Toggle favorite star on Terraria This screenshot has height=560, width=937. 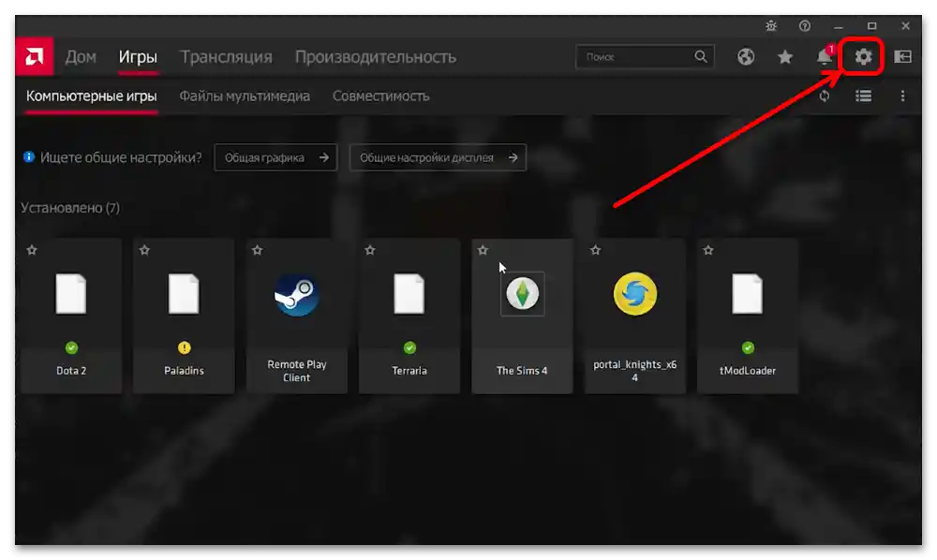(370, 250)
